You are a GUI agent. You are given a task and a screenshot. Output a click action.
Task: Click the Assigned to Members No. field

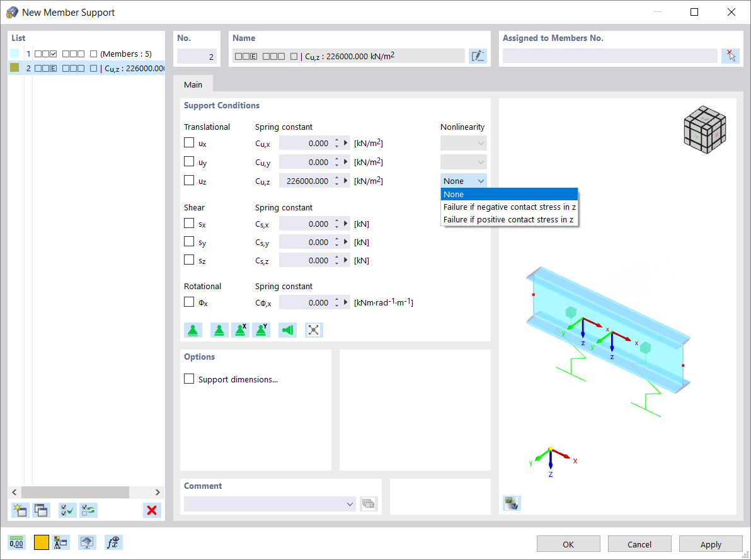point(611,56)
